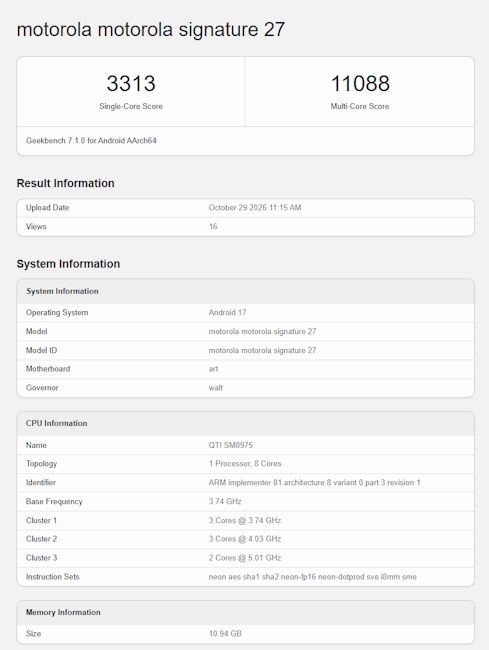This screenshot has height=650, width=489.
Task: Select '2 Cores @ 5.01 GHz' value
Action: pyautogui.click(x=245, y=558)
